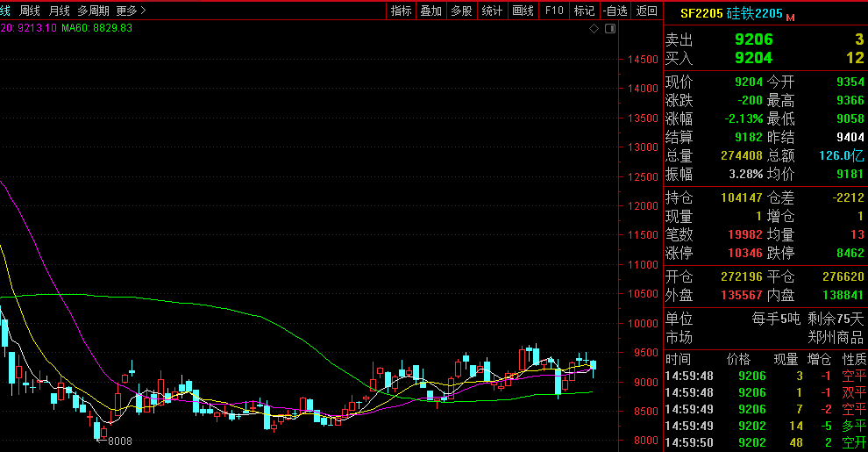This screenshot has height=452, width=868.
Task: Click the SF2205 contract code title
Action: [701, 14]
